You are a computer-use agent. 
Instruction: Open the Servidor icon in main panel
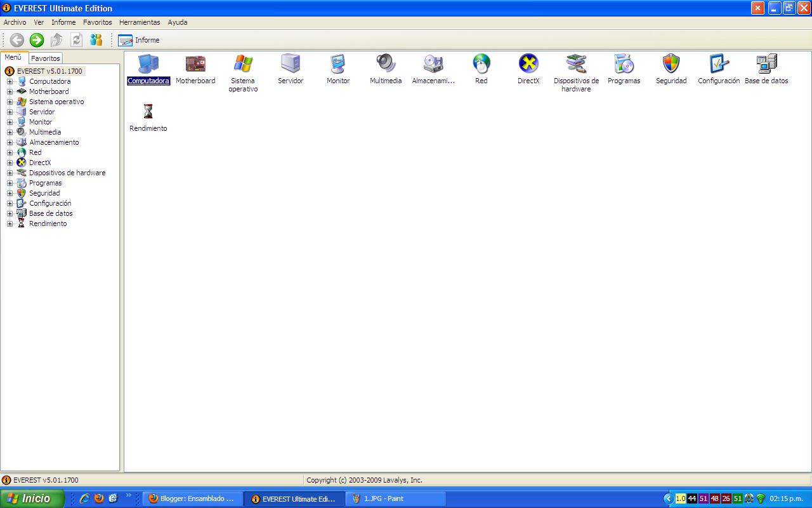pyautogui.click(x=291, y=64)
